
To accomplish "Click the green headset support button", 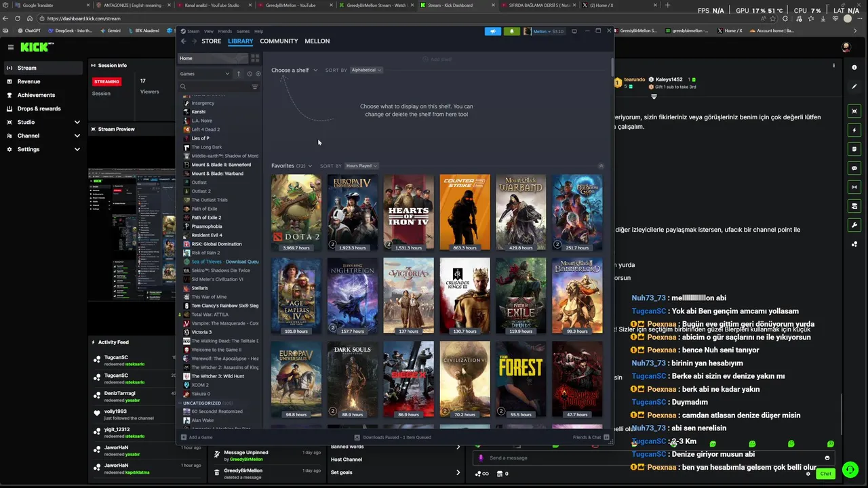I will (x=850, y=469).
